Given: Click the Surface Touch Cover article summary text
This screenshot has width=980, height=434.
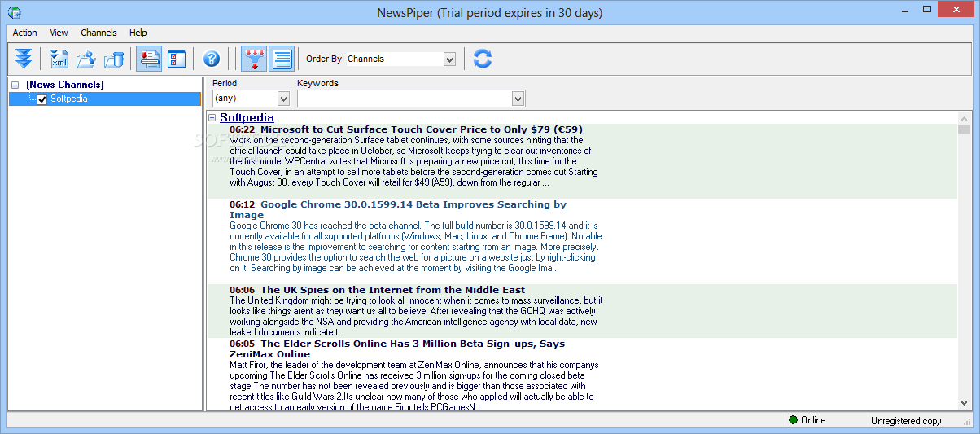Looking at the screenshot, I should click(x=412, y=161).
